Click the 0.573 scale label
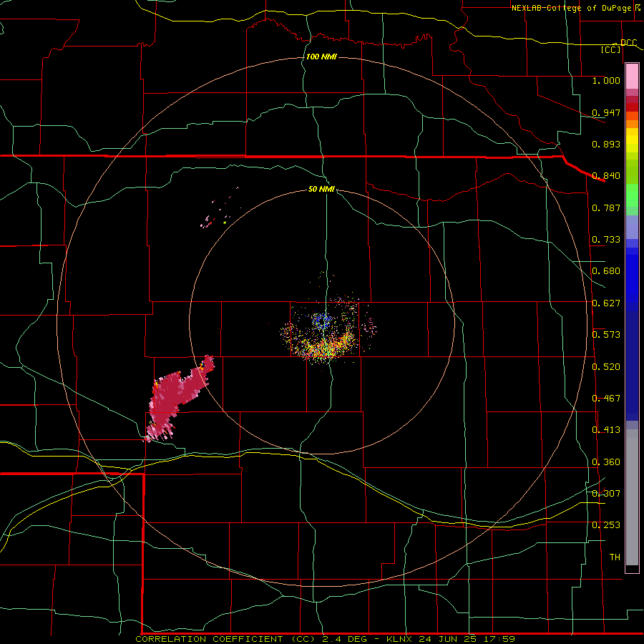644x644 pixels. 606,335
